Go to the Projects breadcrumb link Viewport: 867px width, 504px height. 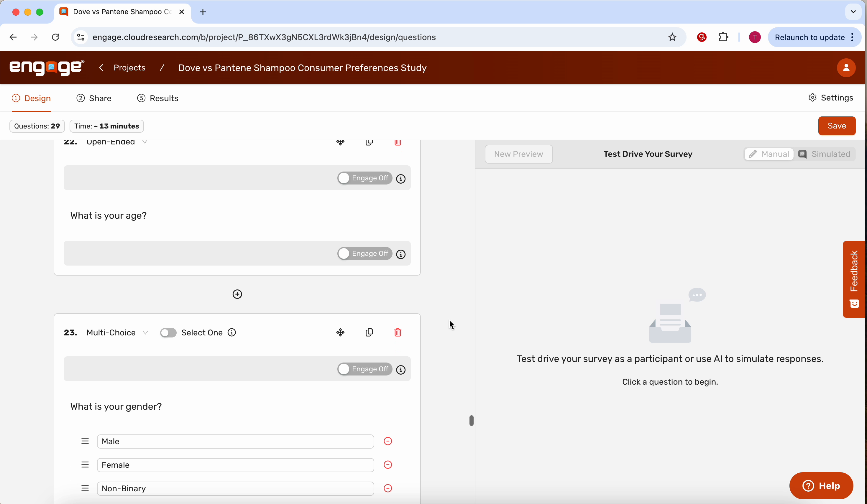(x=130, y=68)
